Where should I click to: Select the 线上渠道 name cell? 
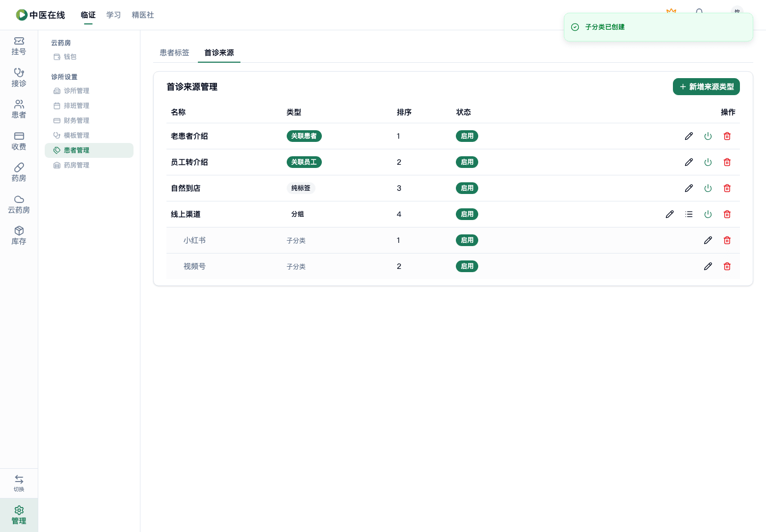click(x=186, y=214)
